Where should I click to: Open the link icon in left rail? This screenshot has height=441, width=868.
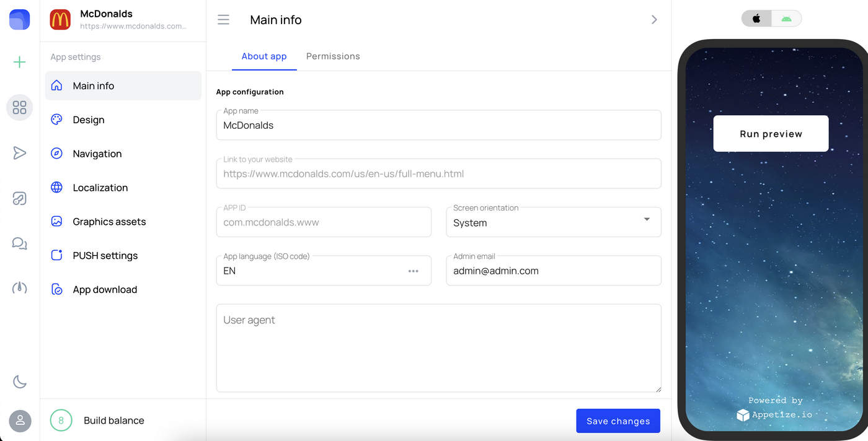pos(20,198)
